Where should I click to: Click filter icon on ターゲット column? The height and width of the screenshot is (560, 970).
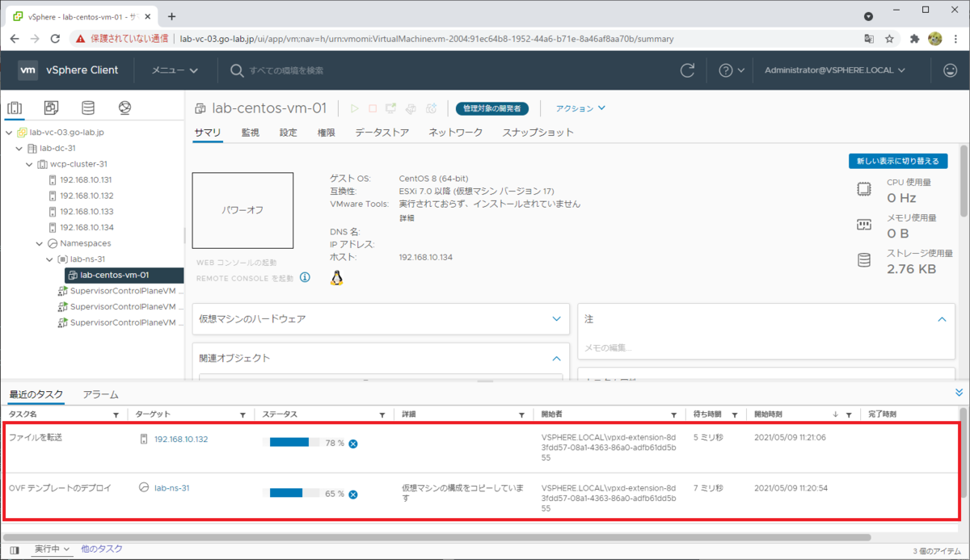(242, 415)
